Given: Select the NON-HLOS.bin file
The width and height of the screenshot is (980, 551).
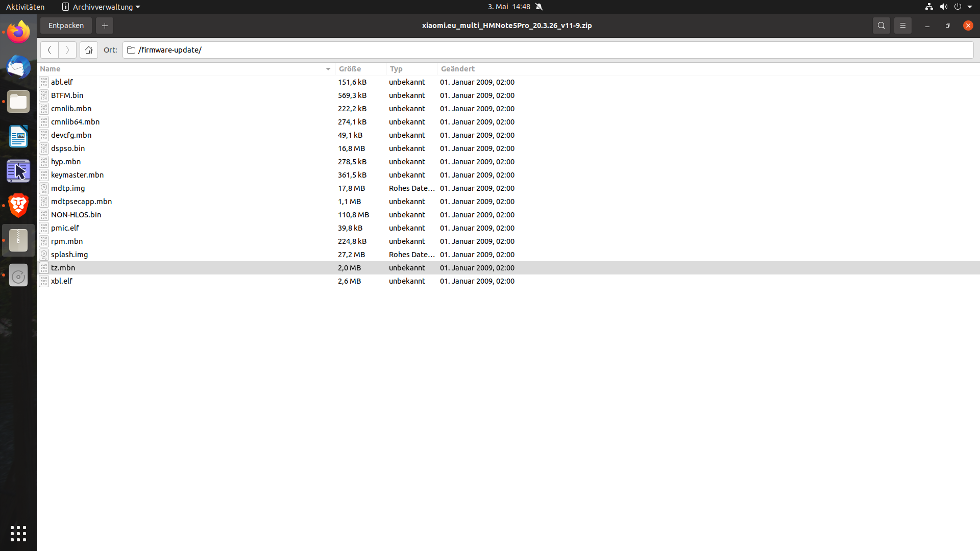Looking at the screenshot, I should [508, 215].
